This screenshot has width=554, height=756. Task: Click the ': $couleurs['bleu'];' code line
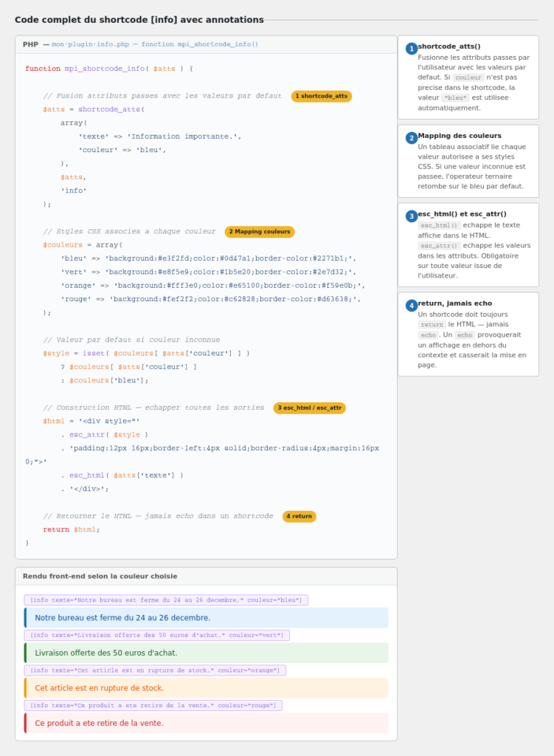pos(105,380)
